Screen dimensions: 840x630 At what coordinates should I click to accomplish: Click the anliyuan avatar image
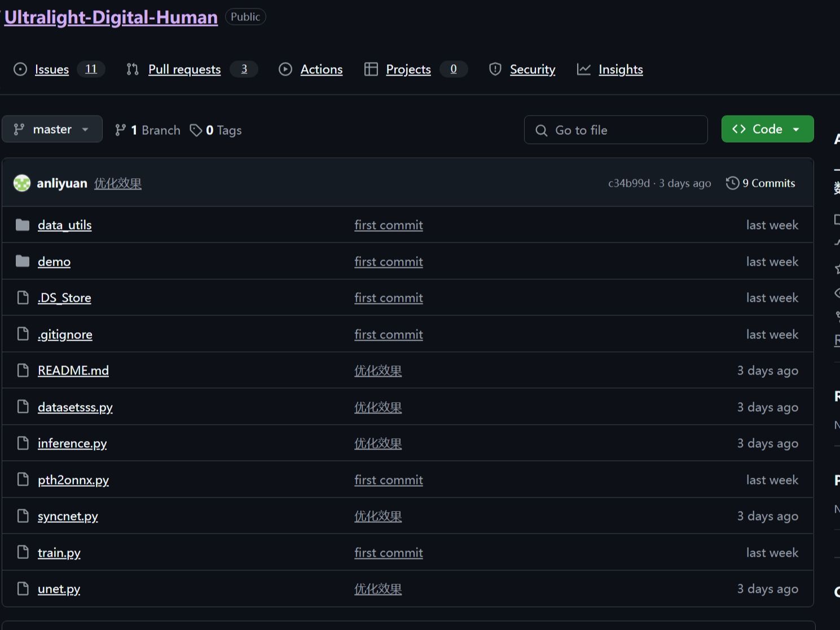[22, 183]
